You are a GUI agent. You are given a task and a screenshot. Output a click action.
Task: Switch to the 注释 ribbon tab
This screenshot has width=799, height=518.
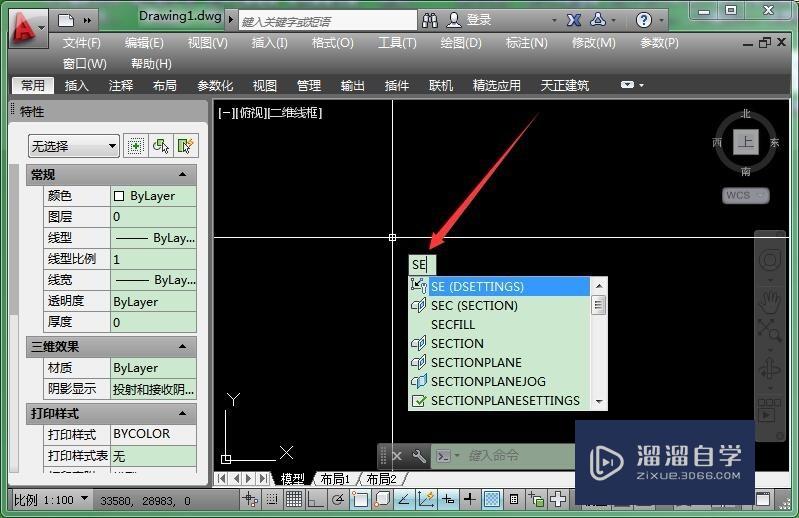[121, 85]
